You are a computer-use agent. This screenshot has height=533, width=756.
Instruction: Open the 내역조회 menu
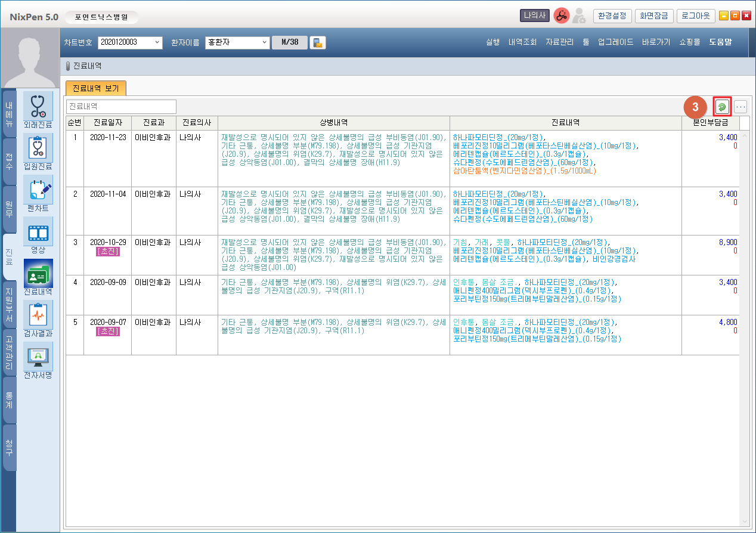pos(522,42)
